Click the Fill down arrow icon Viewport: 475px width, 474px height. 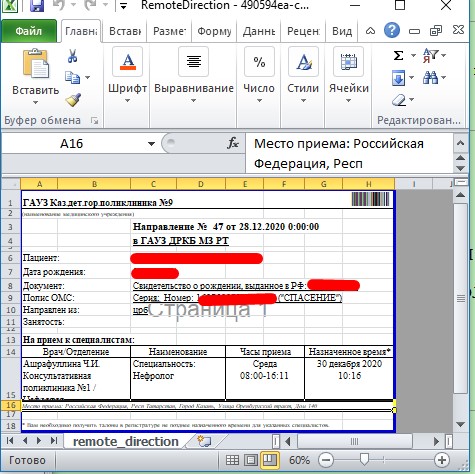click(398, 78)
